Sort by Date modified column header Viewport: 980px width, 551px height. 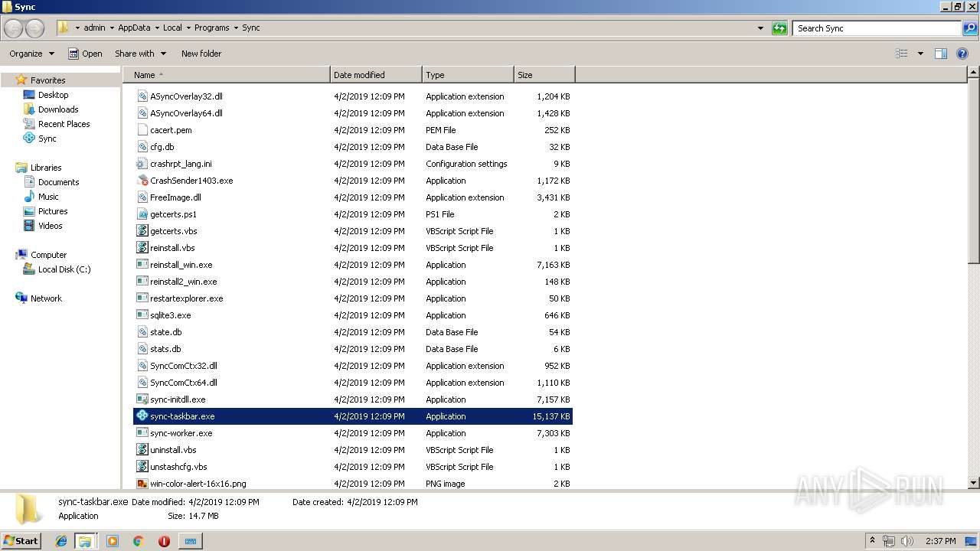pyautogui.click(x=376, y=75)
